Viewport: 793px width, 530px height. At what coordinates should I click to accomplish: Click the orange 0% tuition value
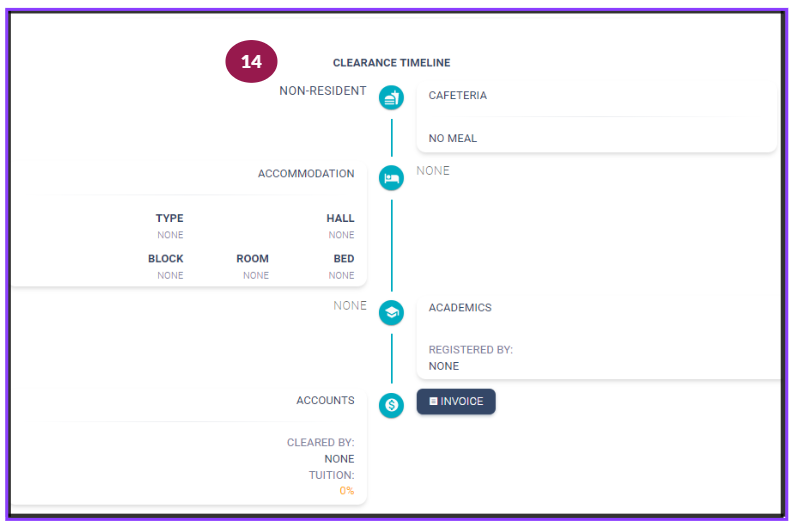coord(347,491)
